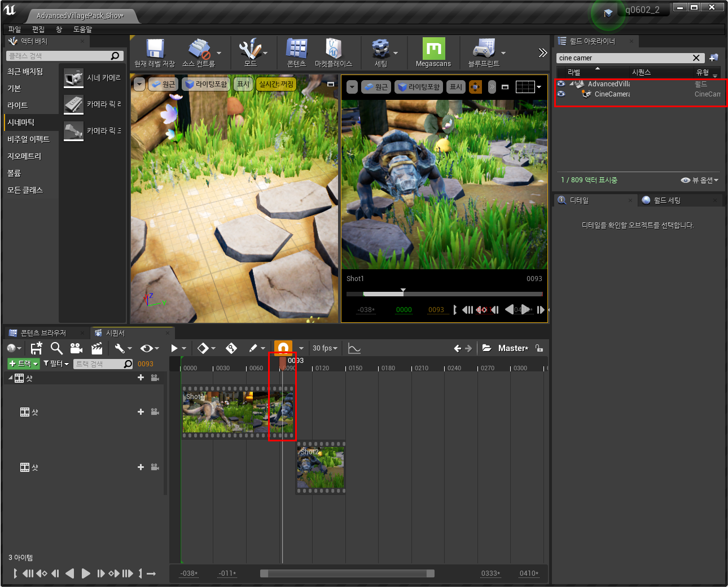This screenshot has width=728, height=587.
Task: Switch to the Content Browser (콘텐츠 브라우저) tab
Action: (43, 333)
